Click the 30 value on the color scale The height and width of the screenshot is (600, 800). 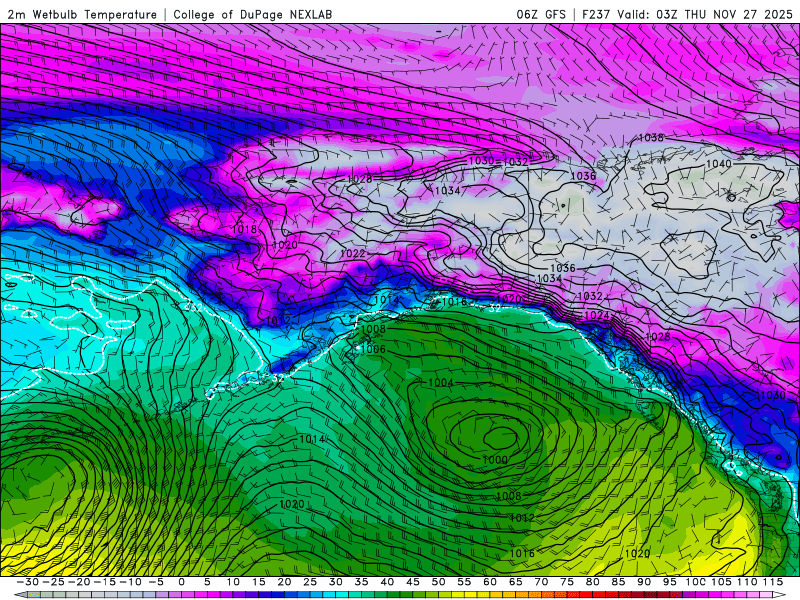pos(336,582)
